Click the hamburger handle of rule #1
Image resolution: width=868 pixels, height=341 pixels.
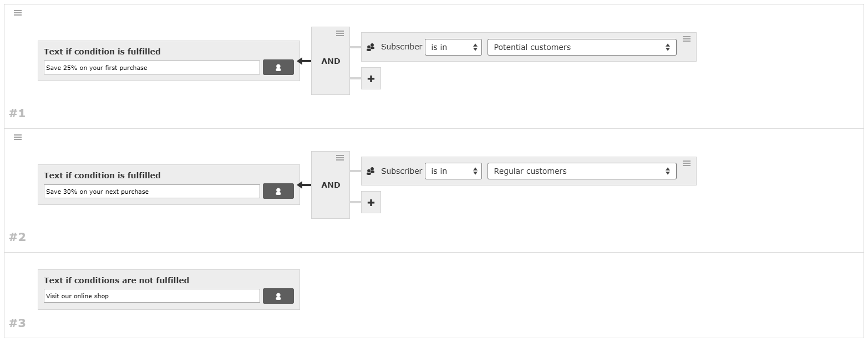click(18, 13)
